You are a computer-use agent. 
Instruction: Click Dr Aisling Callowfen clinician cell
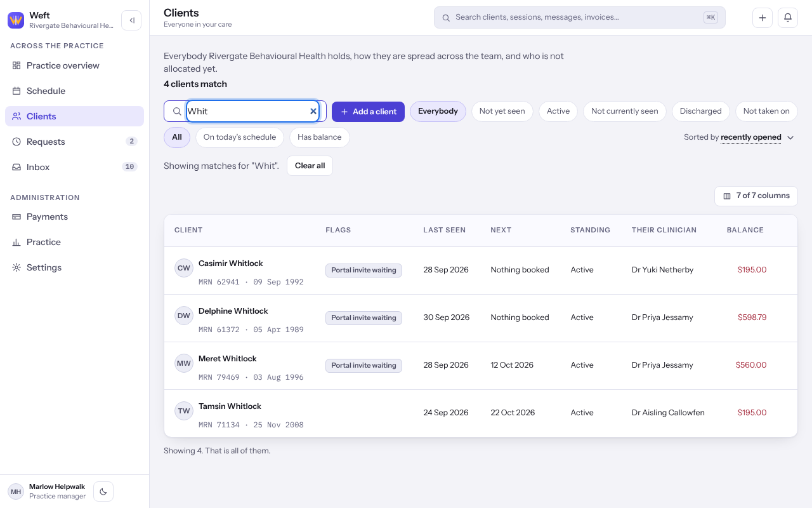(x=668, y=413)
